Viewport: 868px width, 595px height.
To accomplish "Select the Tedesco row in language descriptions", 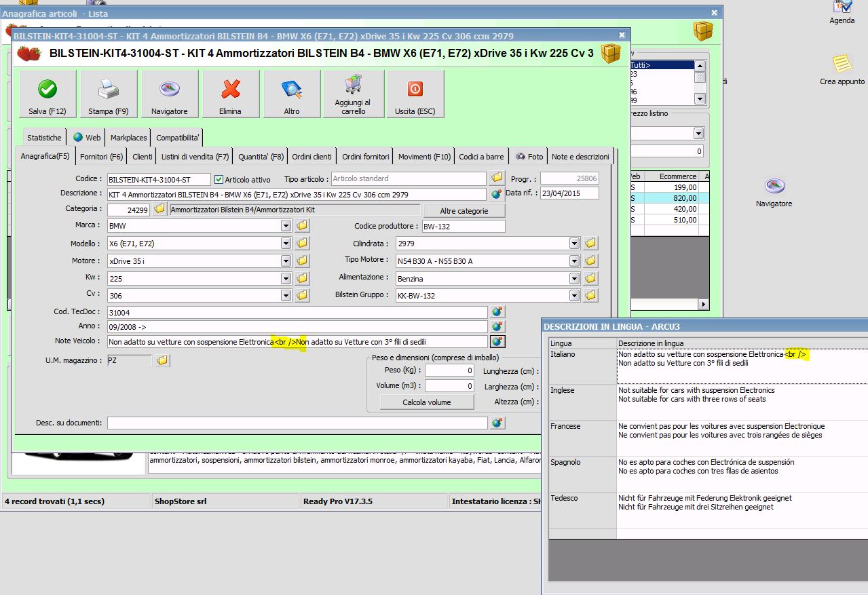I will pyautogui.click(x=708, y=510).
